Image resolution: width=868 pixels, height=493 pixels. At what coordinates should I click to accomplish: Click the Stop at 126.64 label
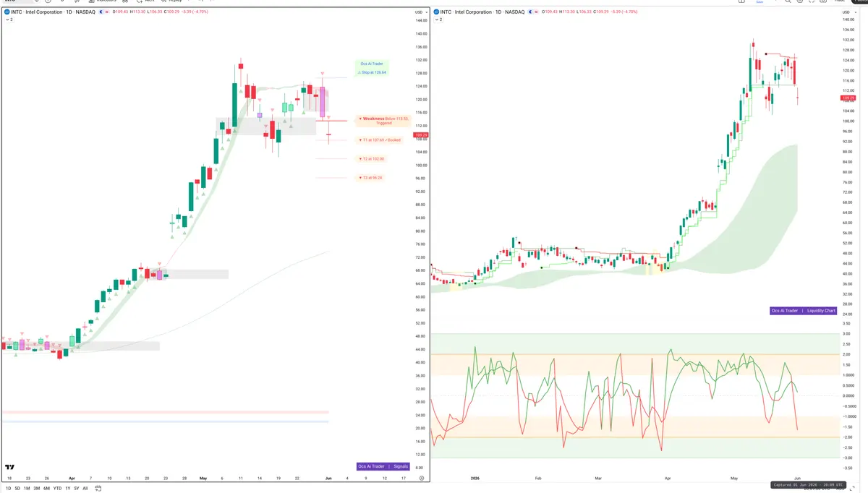click(x=373, y=72)
